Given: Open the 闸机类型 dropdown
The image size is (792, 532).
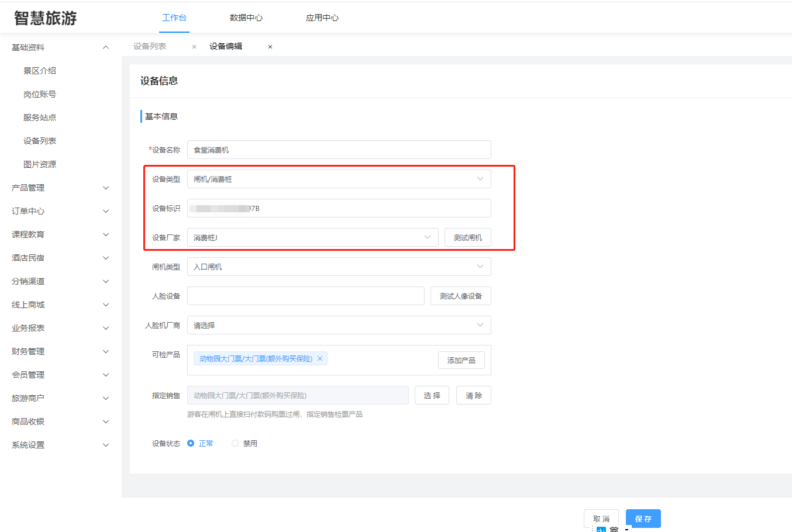Looking at the screenshot, I should (x=339, y=267).
